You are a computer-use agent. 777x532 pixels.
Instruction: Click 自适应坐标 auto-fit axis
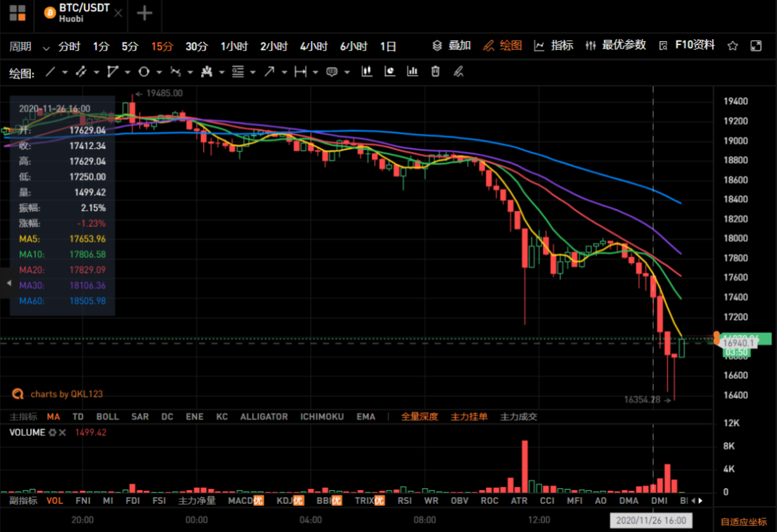[743, 522]
